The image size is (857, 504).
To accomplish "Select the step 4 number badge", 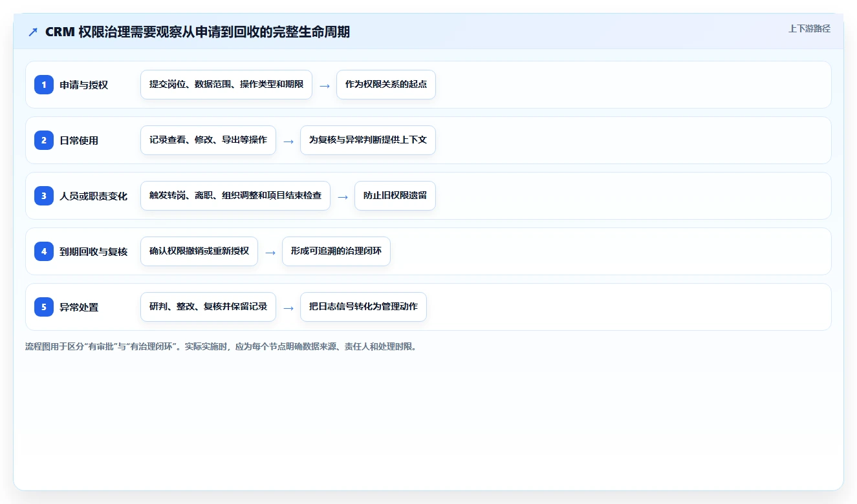I will (x=44, y=251).
